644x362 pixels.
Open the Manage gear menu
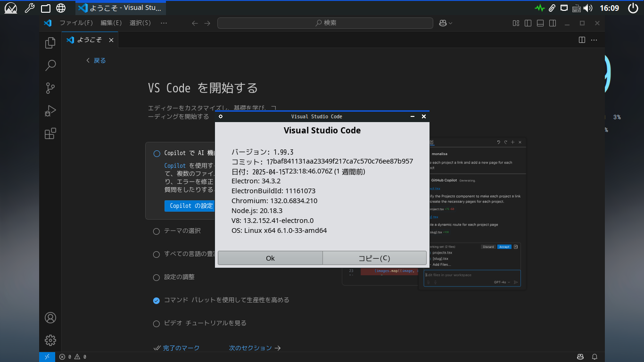coord(50,340)
